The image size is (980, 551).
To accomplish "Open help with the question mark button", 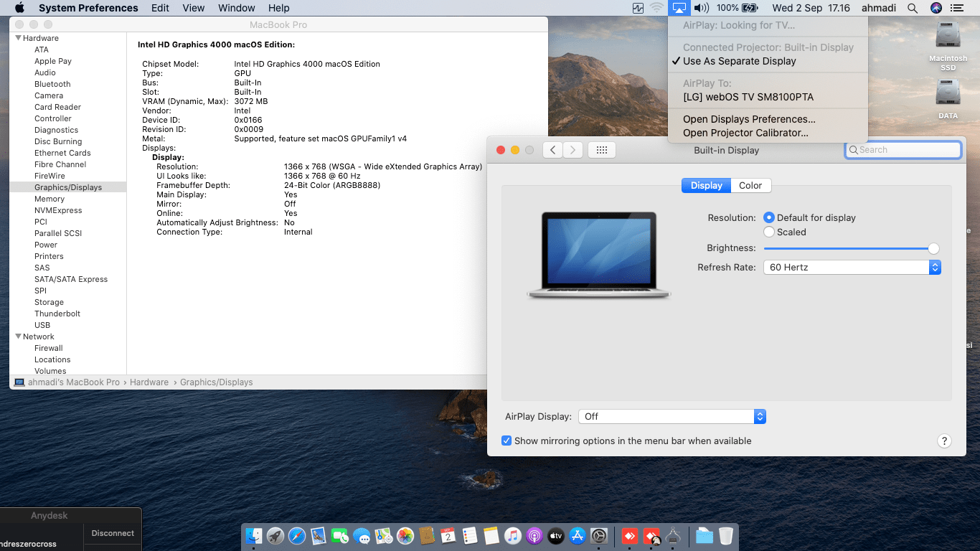I will tap(944, 441).
